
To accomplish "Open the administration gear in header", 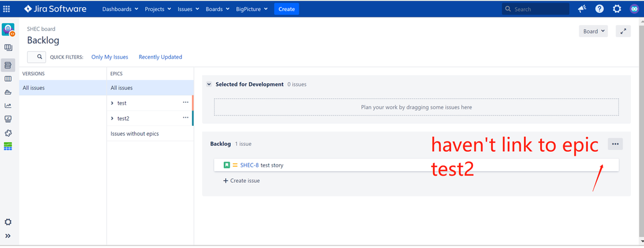I will (x=617, y=8).
